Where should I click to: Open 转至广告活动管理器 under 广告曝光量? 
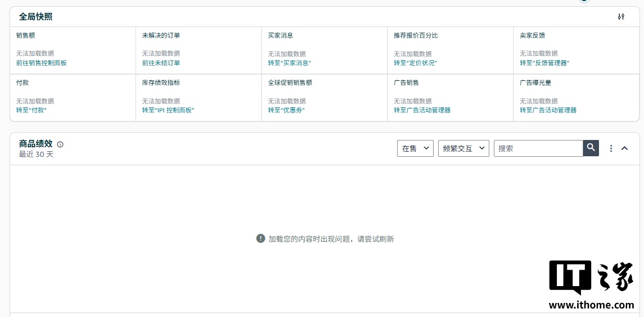point(548,110)
